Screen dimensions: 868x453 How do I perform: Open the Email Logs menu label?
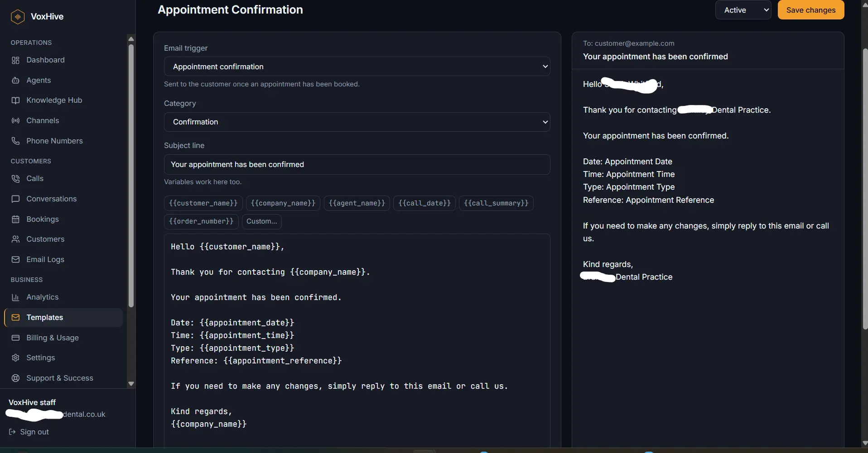click(45, 260)
